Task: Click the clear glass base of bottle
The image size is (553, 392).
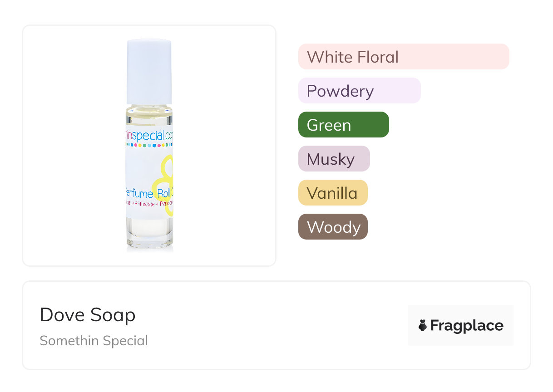Action: point(149,236)
